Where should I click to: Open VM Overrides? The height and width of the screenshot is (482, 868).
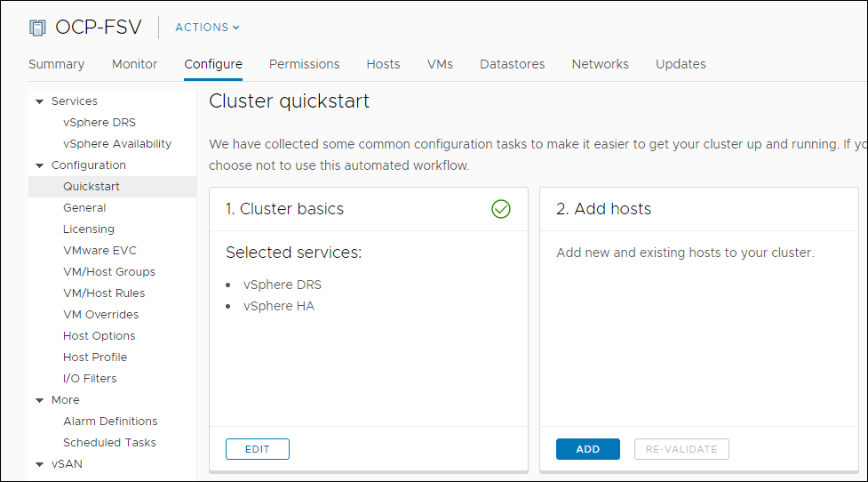click(100, 315)
